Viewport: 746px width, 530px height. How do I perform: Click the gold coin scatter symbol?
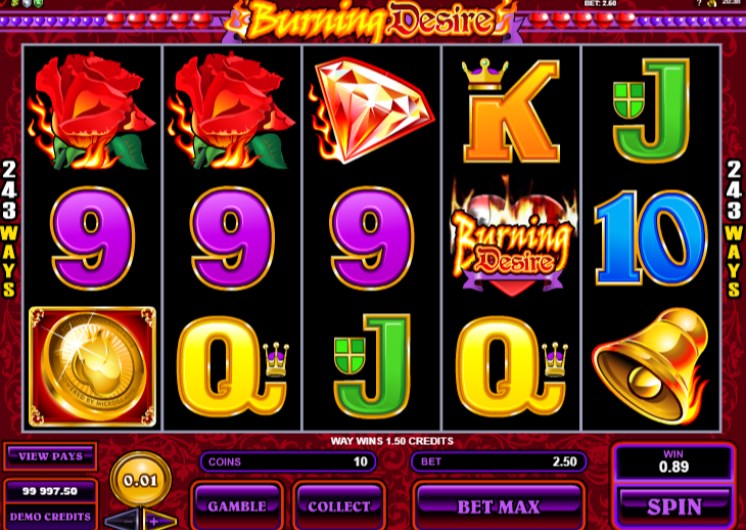[92, 366]
